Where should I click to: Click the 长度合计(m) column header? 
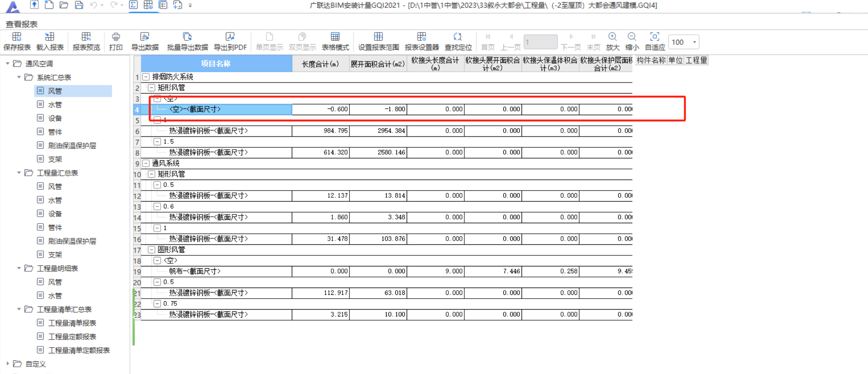[321, 64]
